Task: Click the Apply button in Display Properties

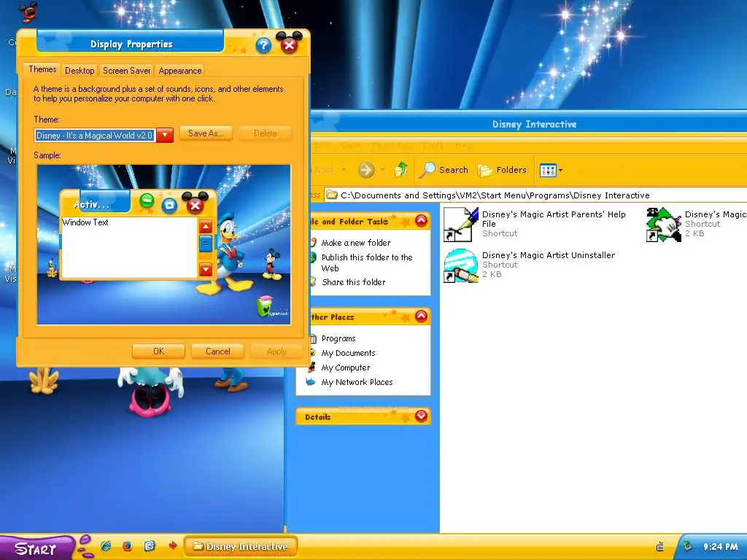Action: [276, 351]
